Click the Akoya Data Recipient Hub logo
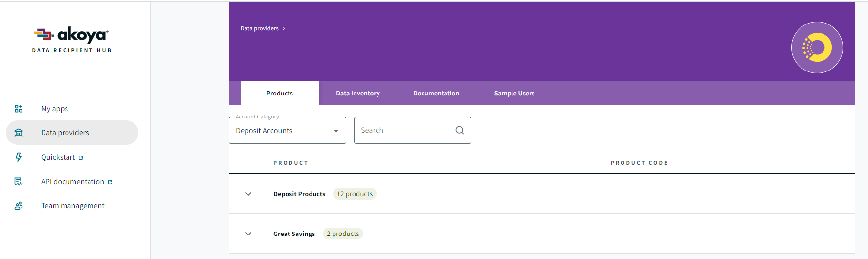Screen dimensions: 868x259 pyautogui.click(x=72, y=40)
